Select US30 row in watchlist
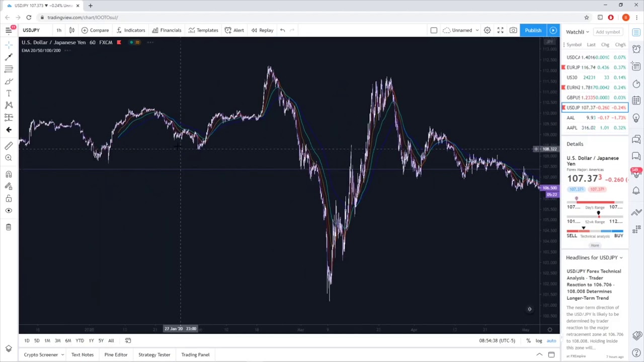The height and width of the screenshot is (362, 644). tap(595, 77)
